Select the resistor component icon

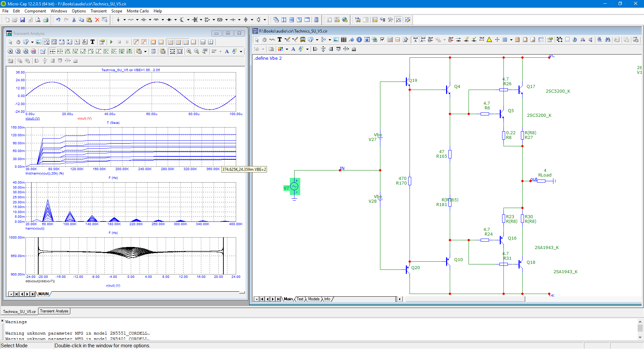[x=131, y=20]
